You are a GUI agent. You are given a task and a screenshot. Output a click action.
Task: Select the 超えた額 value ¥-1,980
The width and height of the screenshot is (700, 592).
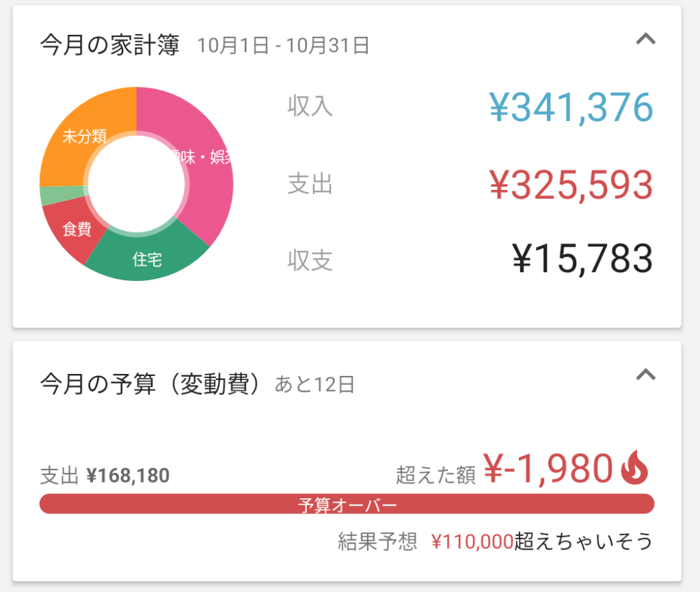554,468
